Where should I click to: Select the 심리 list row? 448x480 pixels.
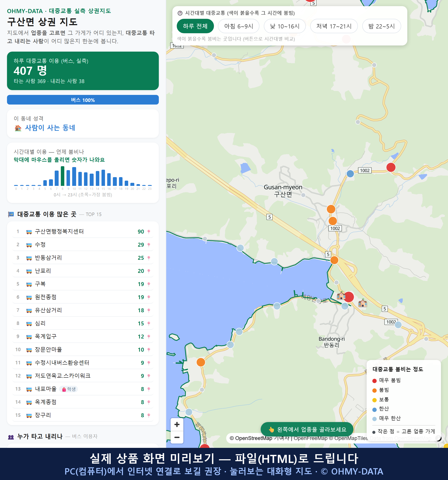[83, 323]
